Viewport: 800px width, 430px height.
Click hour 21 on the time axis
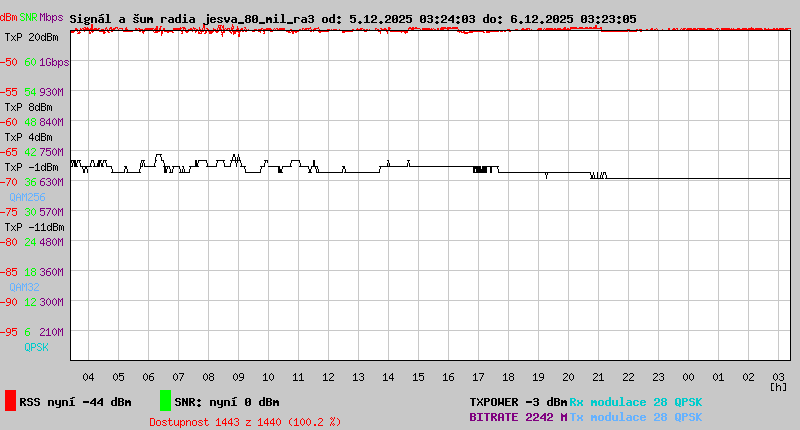tap(598, 377)
